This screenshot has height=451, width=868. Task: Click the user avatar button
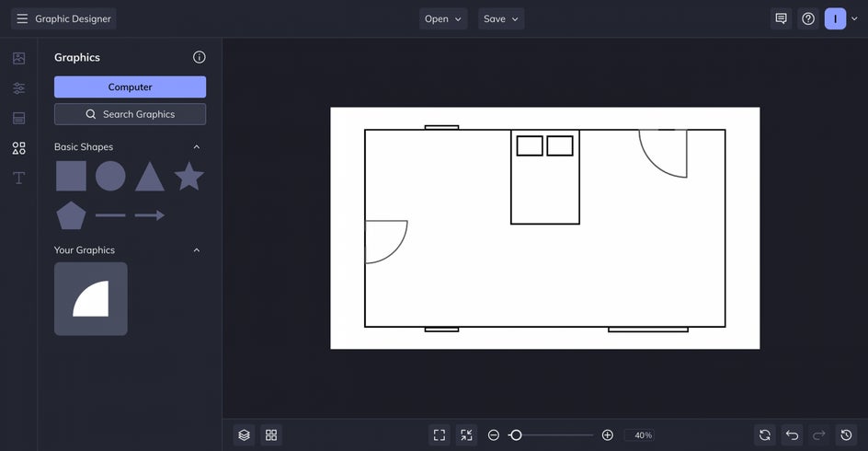click(x=835, y=18)
